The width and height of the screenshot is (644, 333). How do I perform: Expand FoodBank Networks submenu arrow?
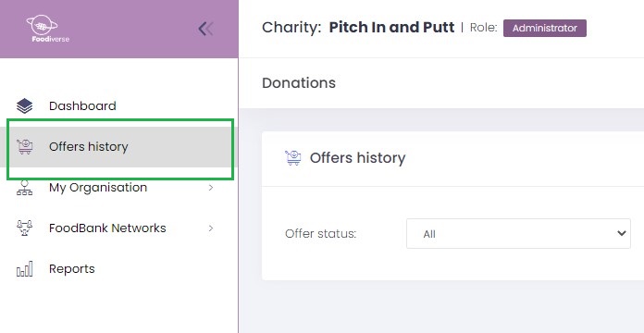[211, 228]
